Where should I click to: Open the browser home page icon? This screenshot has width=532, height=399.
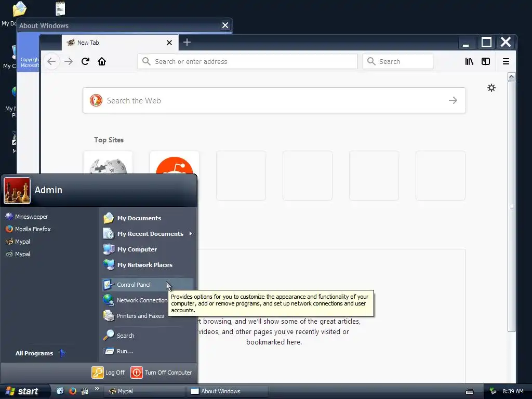[102, 61]
